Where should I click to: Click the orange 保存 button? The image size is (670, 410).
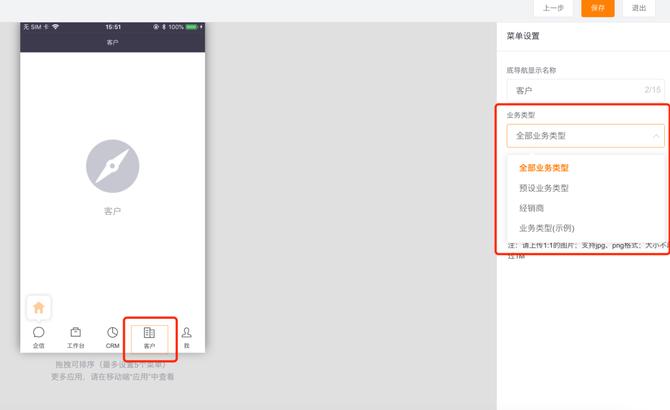point(598,8)
